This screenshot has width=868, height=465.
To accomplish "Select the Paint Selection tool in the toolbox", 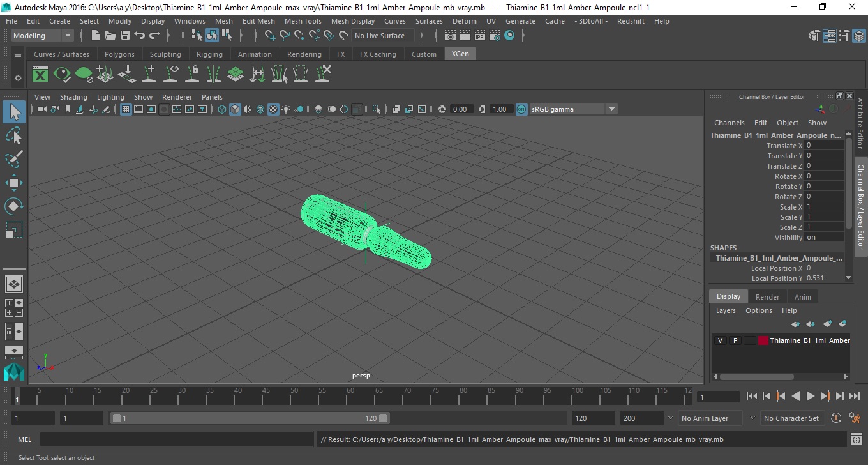I will pos(14,159).
